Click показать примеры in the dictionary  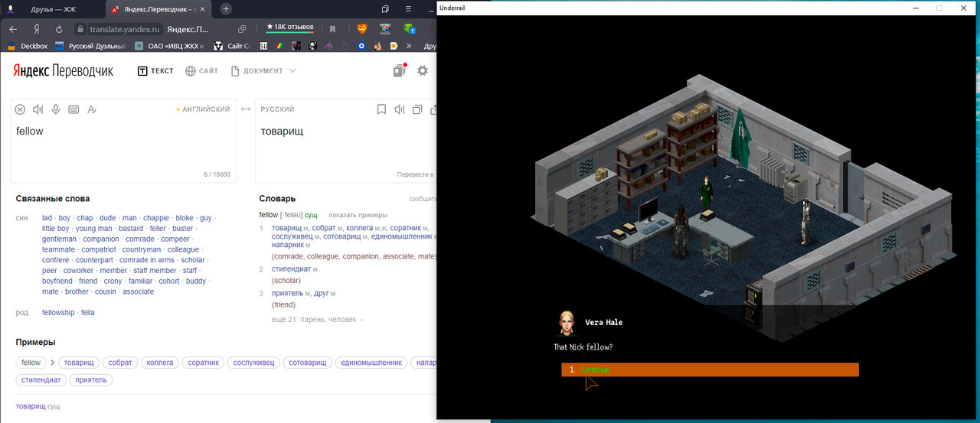[358, 215]
